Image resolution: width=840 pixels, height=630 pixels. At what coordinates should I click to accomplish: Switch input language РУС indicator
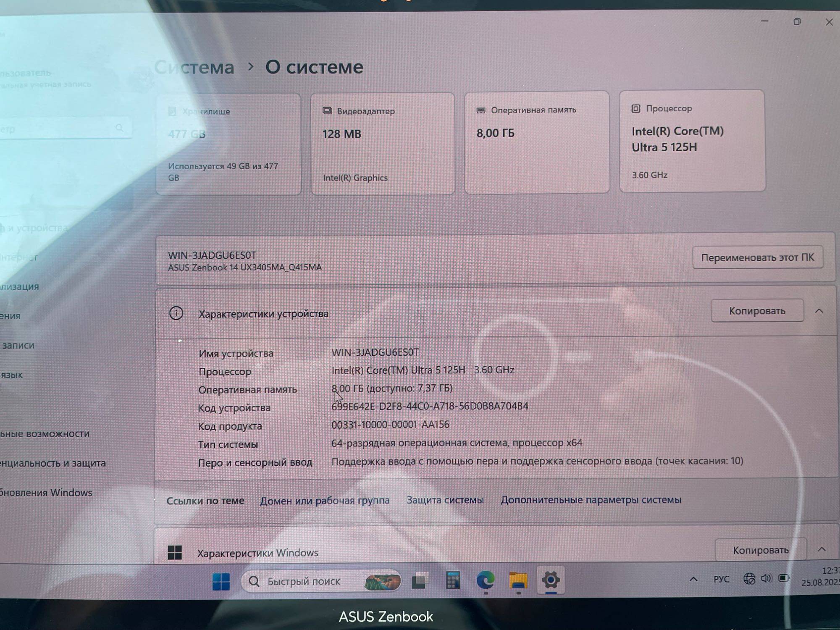[x=721, y=579]
